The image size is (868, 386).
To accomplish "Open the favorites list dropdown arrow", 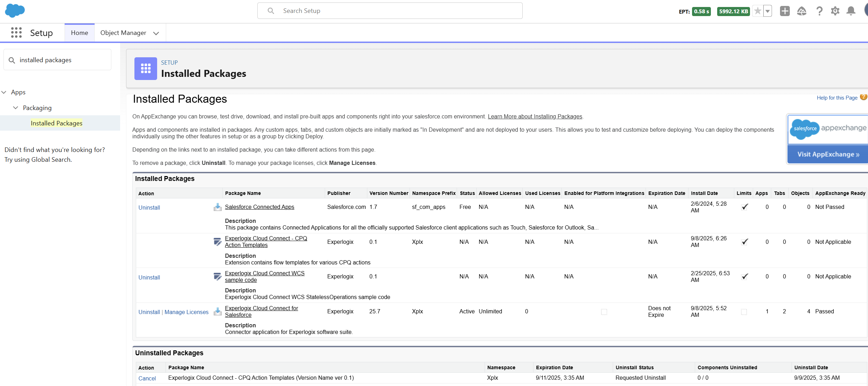I will [767, 11].
